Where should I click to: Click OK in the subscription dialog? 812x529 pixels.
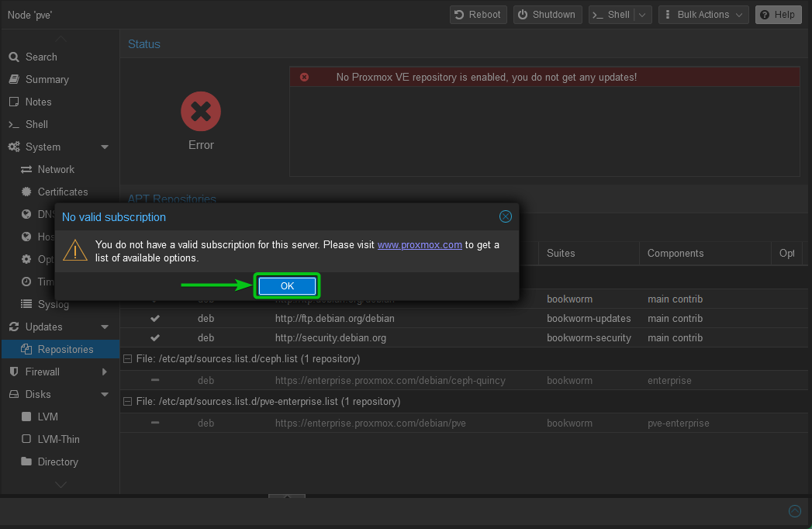(x=287, y=286)
